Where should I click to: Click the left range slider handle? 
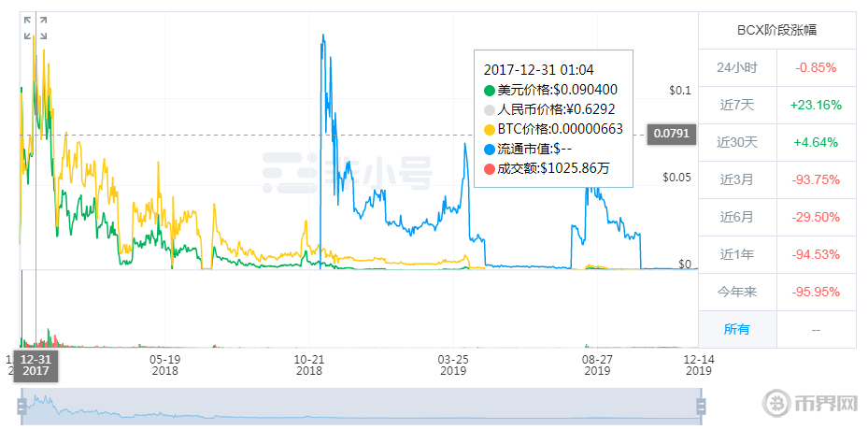click(x=21, y=405)
